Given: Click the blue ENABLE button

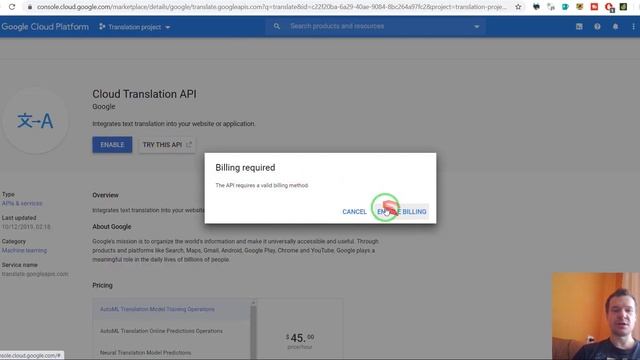Looking at the screenshot, I should tap(112, 145).
